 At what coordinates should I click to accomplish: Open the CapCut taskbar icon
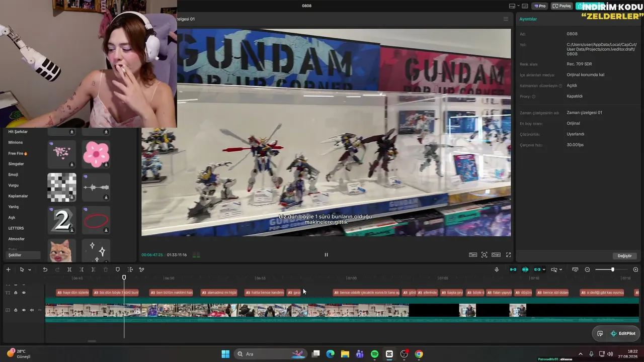pyautogui.click(x=389, y=354)
